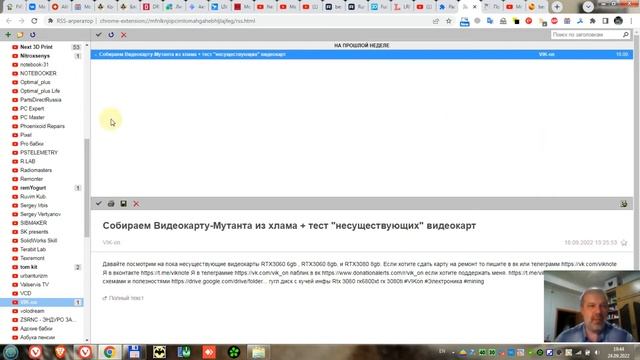Select the highlighted article row in the list
Viewport: 640px width, 360px height.
[x=362, y=54]
